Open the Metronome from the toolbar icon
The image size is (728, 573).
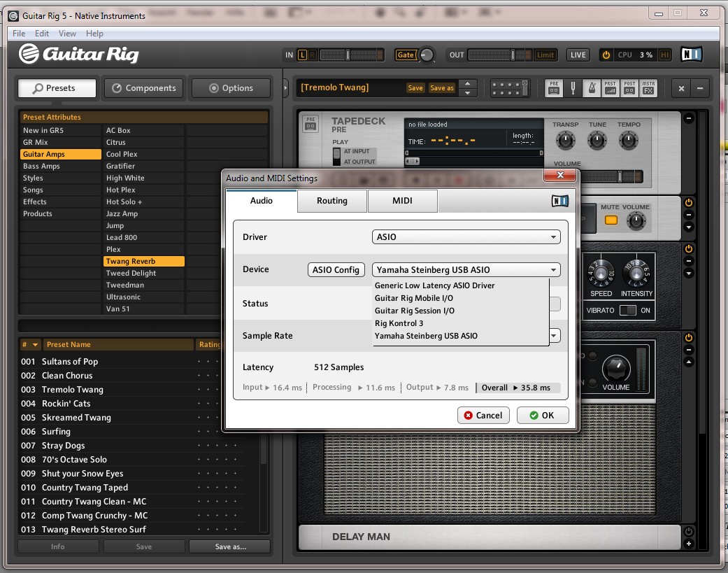coord(592,87)
